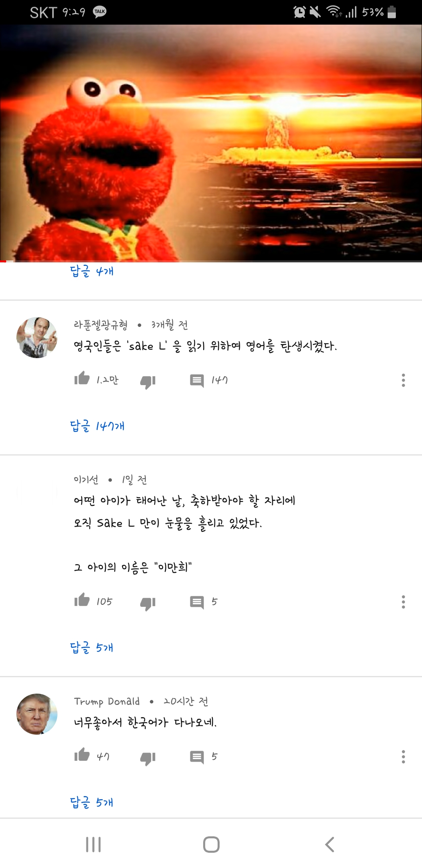Like the Trump Donald comment

pyautogui.click(x=82, y=755)
